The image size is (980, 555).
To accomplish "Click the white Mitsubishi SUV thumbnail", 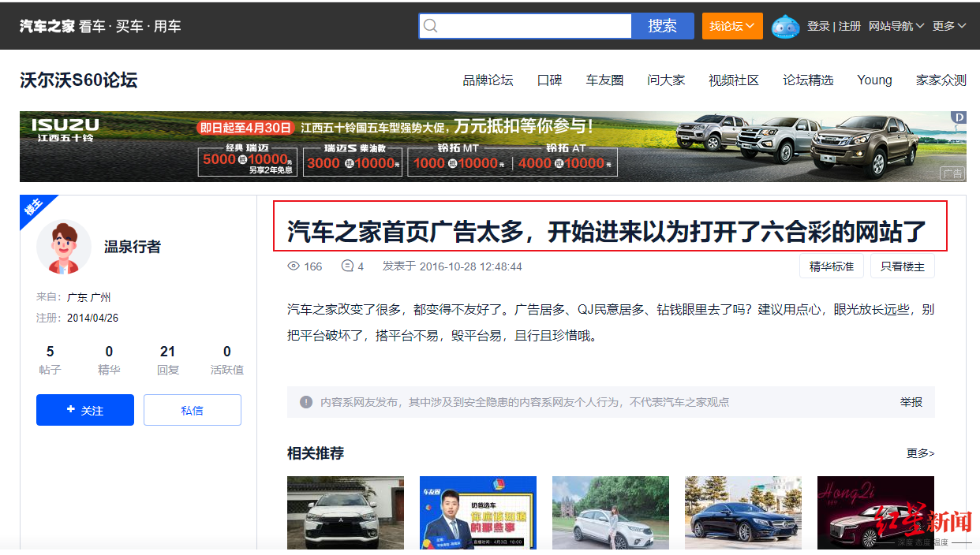I will click(x=346, y=512).
